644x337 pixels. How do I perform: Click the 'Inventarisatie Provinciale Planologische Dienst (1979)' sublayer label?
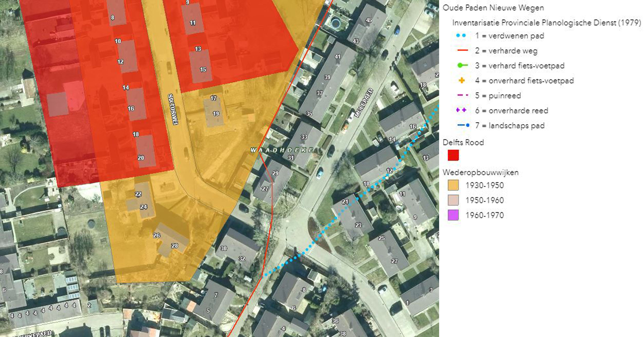click(546, 23)
